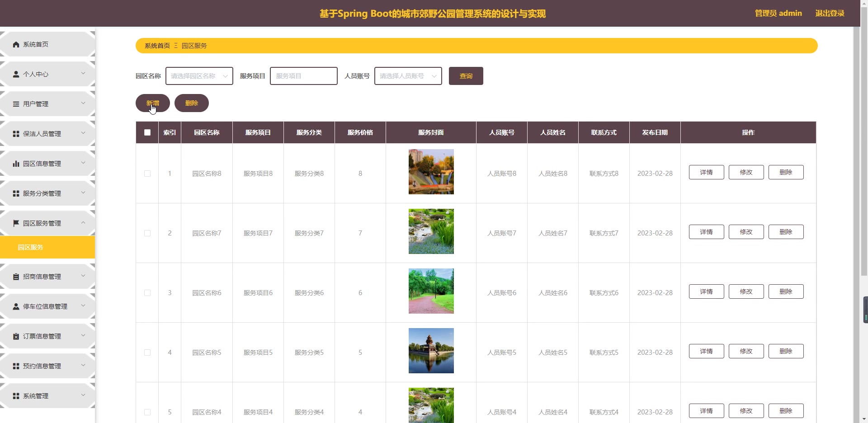This screenshot has width=868, height=423.
Task: Click the list icon beside 用户管理
Action: point(16,104)
